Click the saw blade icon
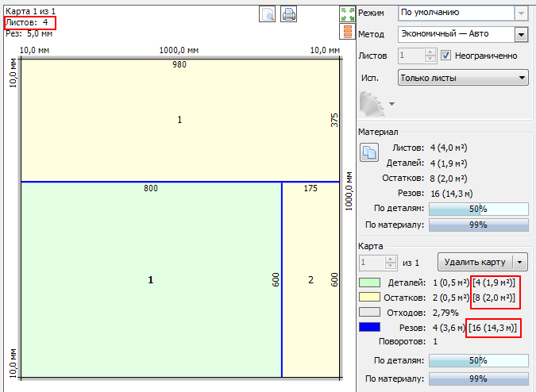Viewport: 536px width, 392px height. coord(372,104)
